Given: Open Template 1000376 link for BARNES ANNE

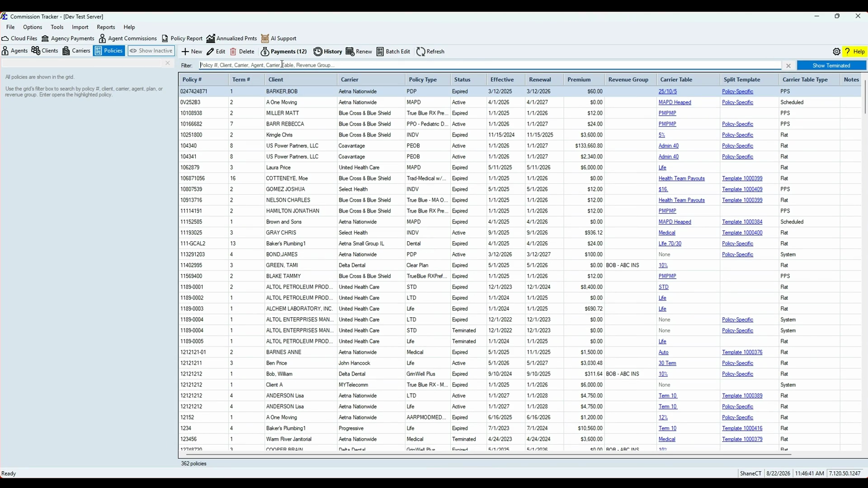Looking at the screenshot, I should coord(742,352).
